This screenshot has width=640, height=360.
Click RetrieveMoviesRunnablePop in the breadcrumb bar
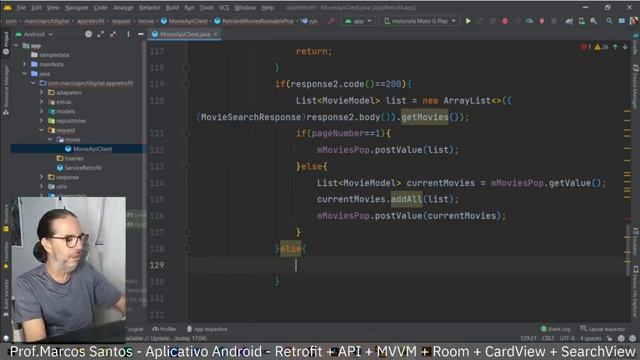coord(258,21)
